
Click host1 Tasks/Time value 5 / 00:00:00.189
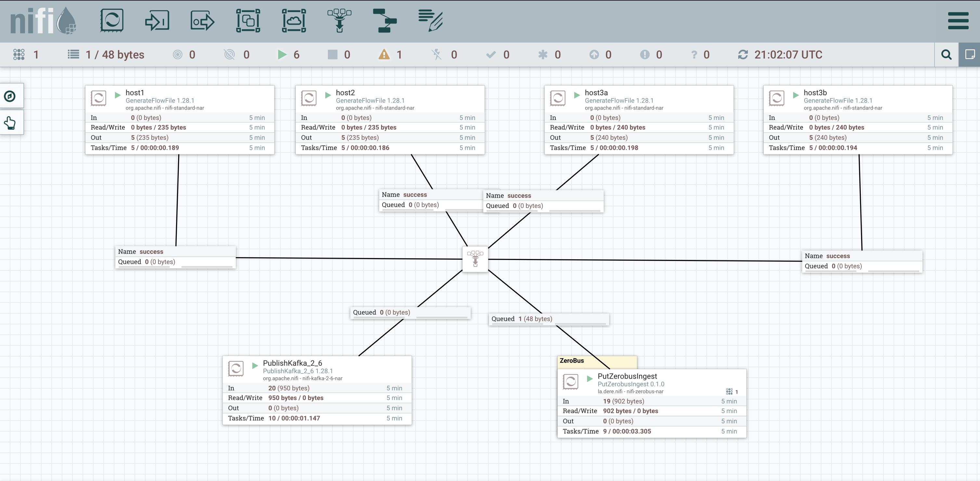155,148
